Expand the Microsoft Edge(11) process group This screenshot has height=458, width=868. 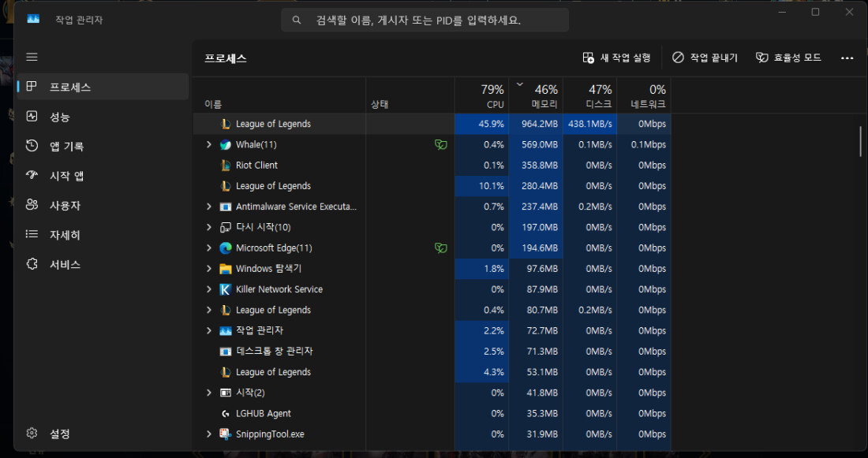[x=209, y=248]
